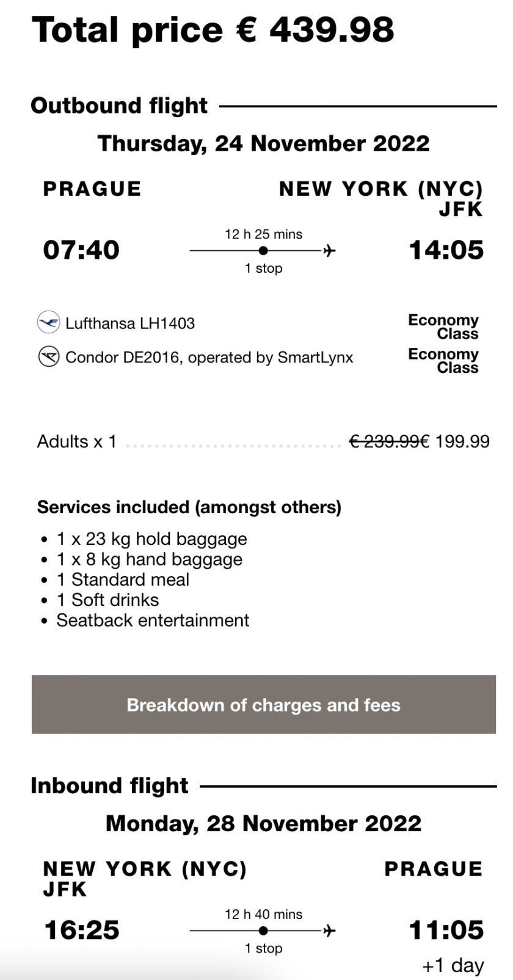This screenshot has width=513, height=980.
Task: Click the +1 day arrival note
Action: (x=453, y=965)
